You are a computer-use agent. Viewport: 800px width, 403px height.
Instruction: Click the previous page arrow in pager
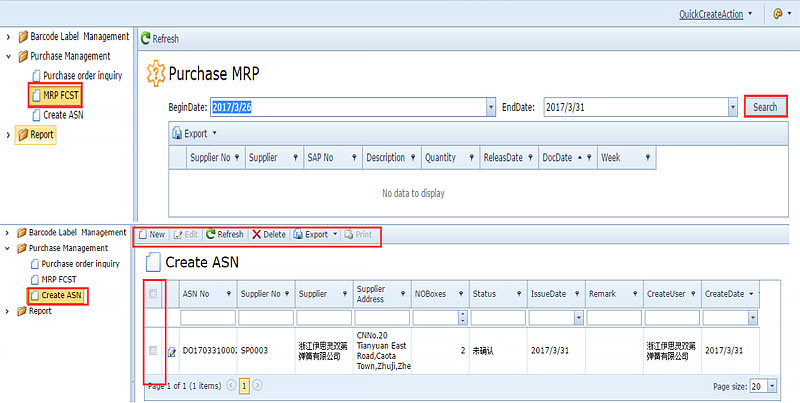click(x=232, y=385)
